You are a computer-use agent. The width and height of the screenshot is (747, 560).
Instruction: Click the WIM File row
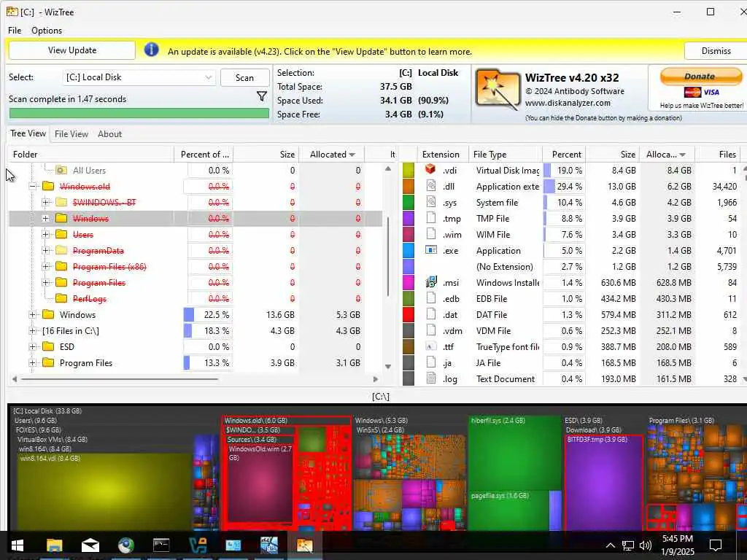(x=571, y=234)
